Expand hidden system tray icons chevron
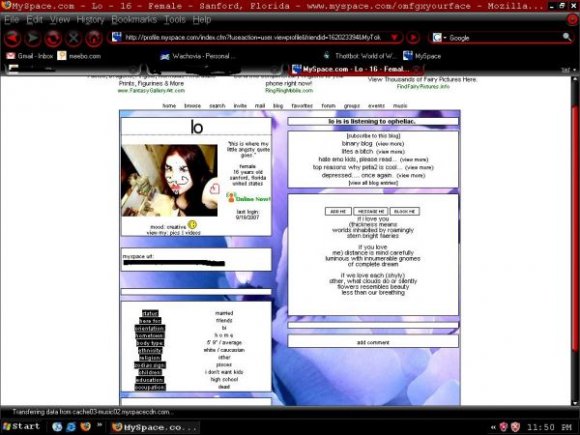 pyautogui.click(x=493, y=427)
